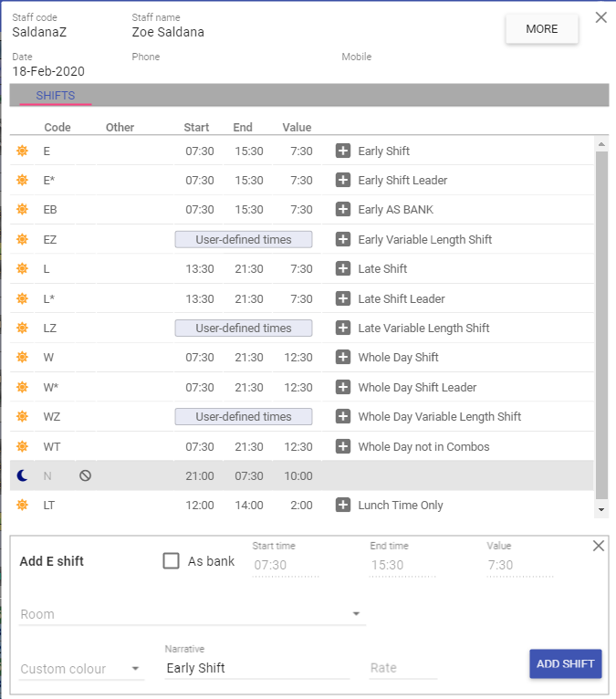Screen dimensions: 616x699
Task: Click the plus icon for Early Shift
Action: click(x=343, y=151)
